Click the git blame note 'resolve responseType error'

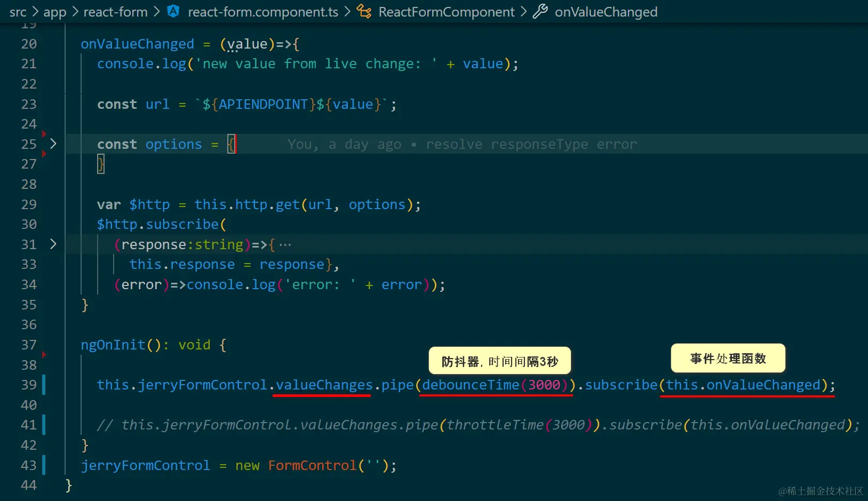click(531, 144)
